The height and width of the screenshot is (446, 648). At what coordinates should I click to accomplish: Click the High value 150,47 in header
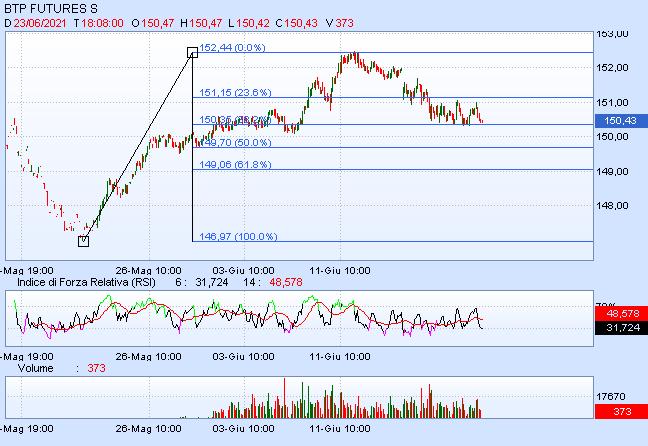(x=205, y=23)
